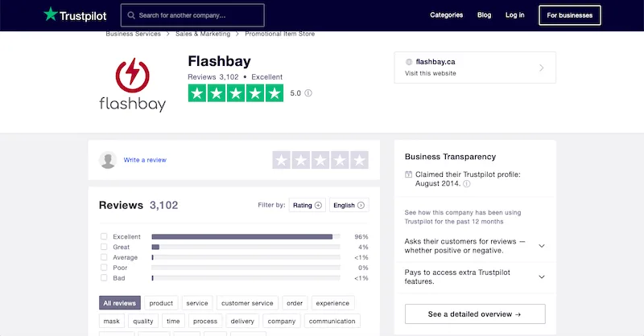Check the Bad rating filter
Screen dimensions: 644x336
click(x=104, y=277)
